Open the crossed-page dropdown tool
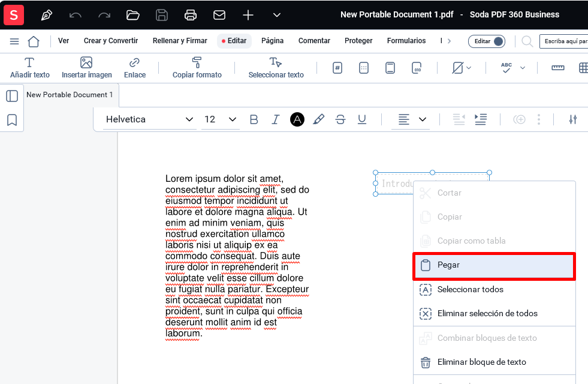The width and height of the screenshot is (588, 384). (x=462, y=68)
